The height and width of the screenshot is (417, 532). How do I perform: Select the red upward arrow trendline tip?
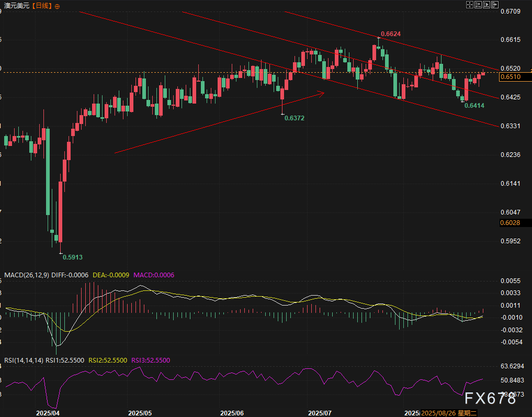(x=322, y=93)
